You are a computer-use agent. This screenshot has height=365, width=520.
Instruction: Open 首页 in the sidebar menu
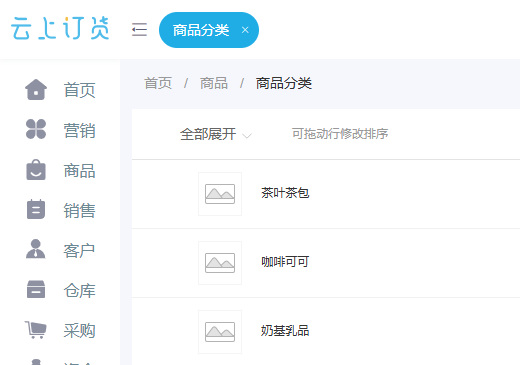79,90
